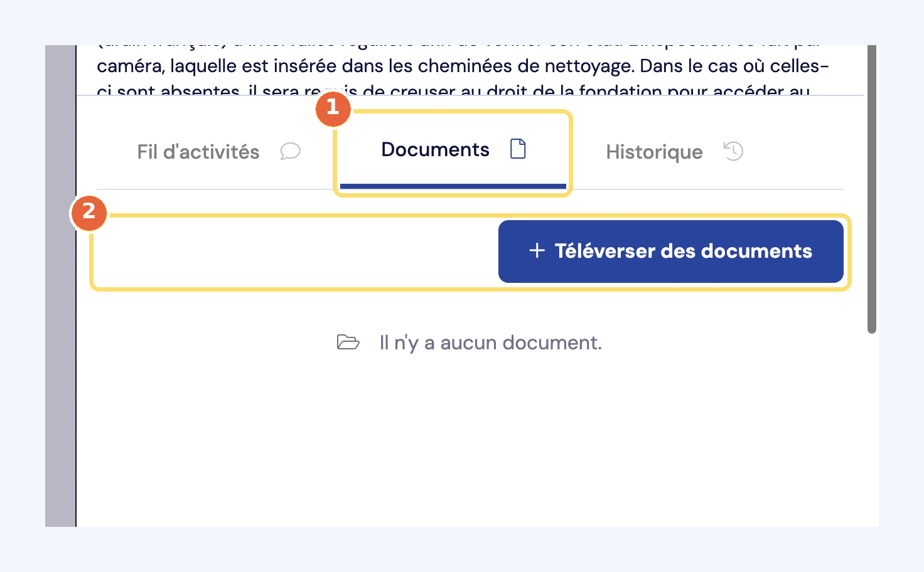This screenshot has height=572, width=924.
Task: Click the Téléverser des documents button
Action: [x=670, y=251]
